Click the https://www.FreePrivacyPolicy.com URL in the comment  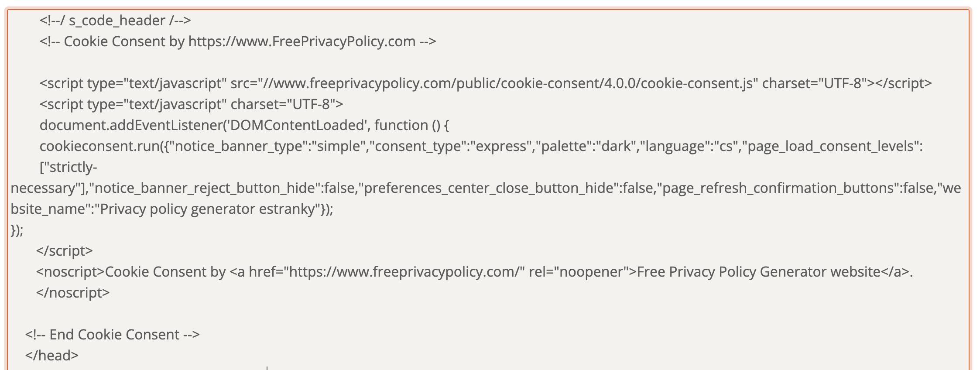point(302,41)
